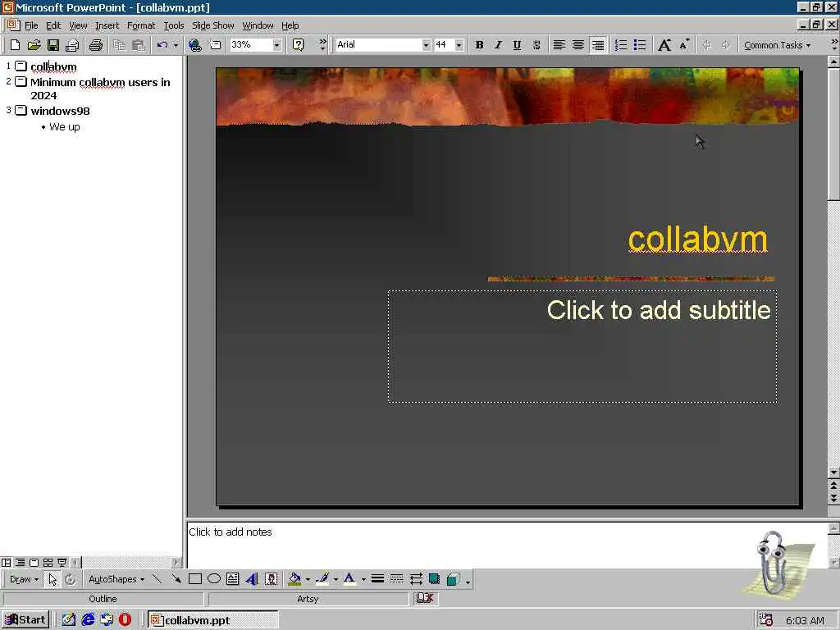840x630 pixels.
Task: Toggle italic formatting
Action: click(x=498, y=45)
